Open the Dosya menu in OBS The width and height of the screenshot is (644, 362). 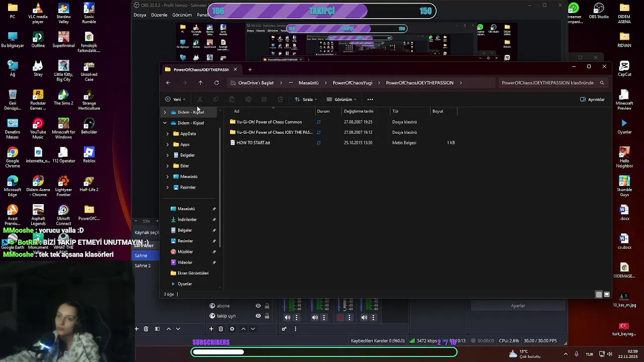click(140, 15)
